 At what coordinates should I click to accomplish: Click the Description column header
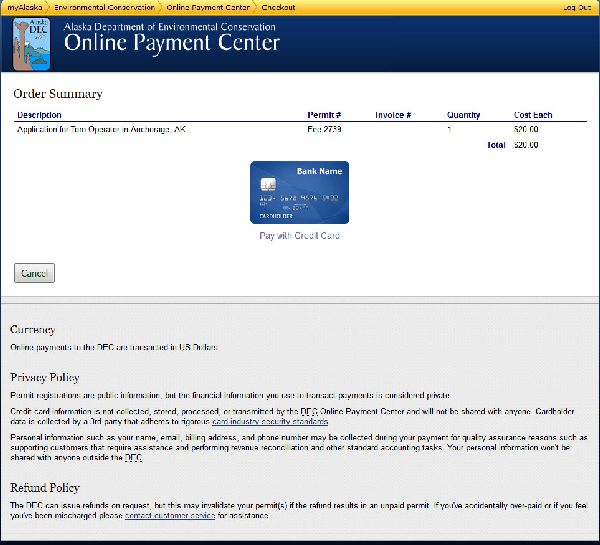[39, 115]
